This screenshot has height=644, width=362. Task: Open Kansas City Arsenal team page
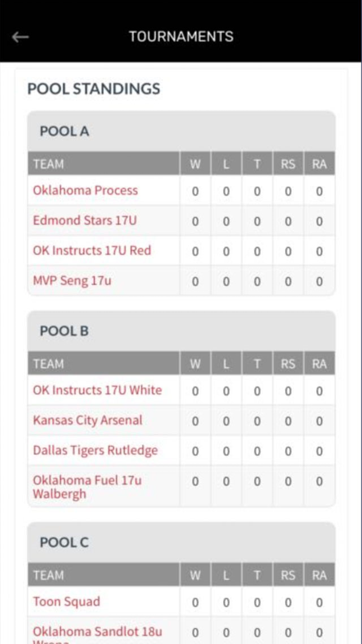coord(88,420)
